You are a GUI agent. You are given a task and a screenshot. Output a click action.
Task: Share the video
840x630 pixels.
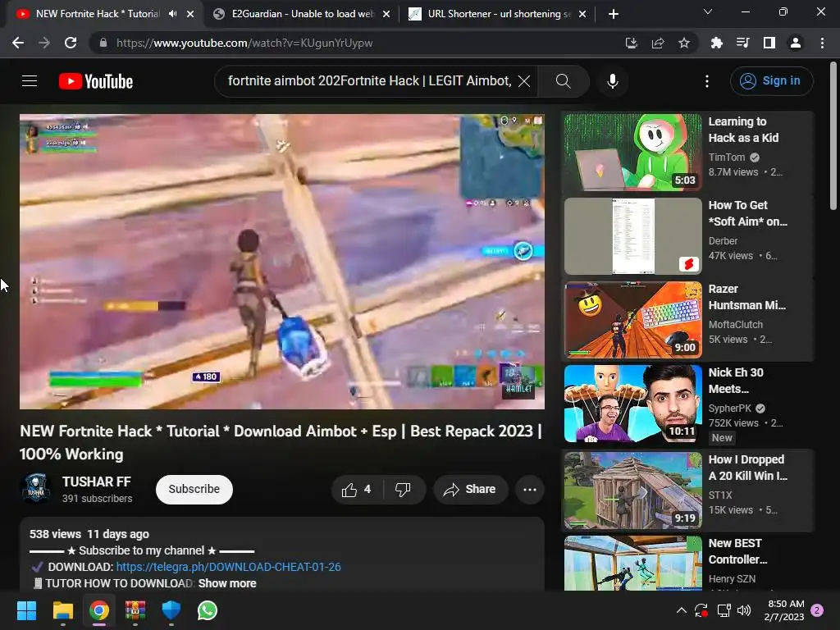click(x=470, y=489)
